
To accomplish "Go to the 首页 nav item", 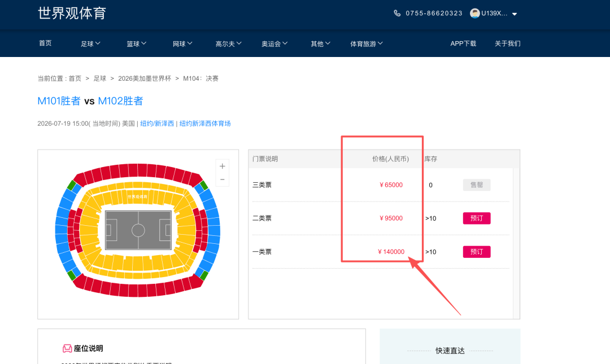I will coord(45,43).
